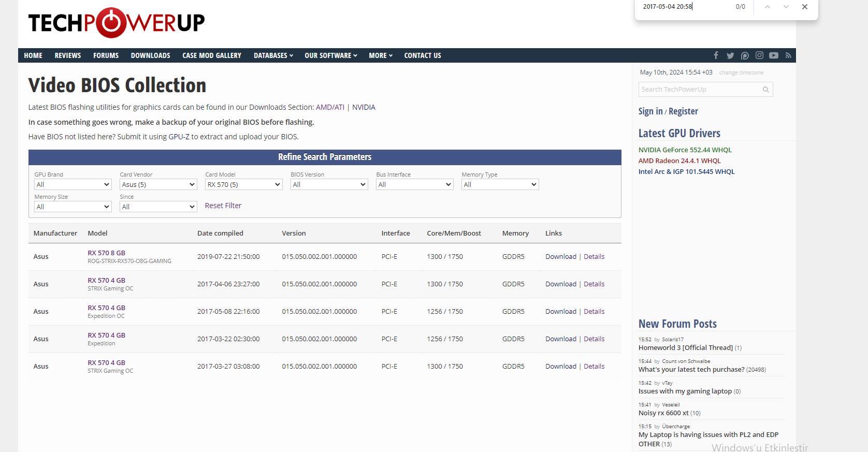Click the Sign in link
Viewport: 868px width, 452px height.
(650, 111)
